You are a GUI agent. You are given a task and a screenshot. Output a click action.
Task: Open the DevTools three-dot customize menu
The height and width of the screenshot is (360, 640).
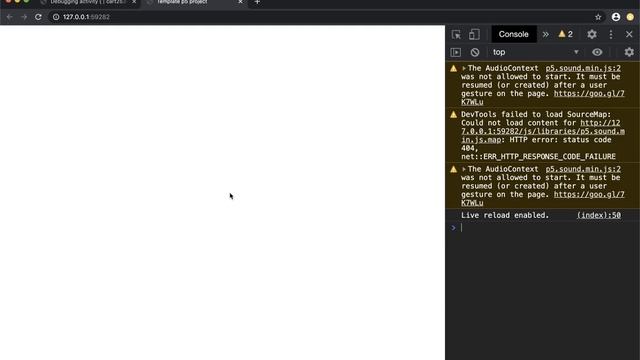[x=611, y=34]
